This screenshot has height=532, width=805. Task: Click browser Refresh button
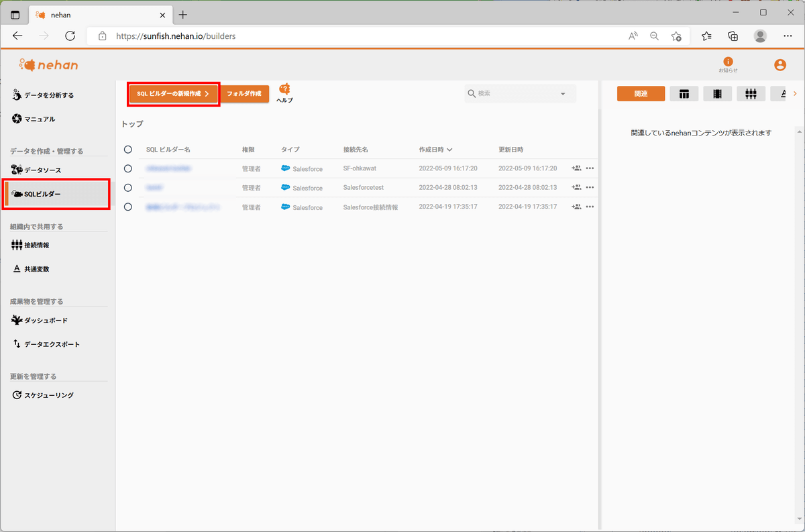click(x=71, y=36)
